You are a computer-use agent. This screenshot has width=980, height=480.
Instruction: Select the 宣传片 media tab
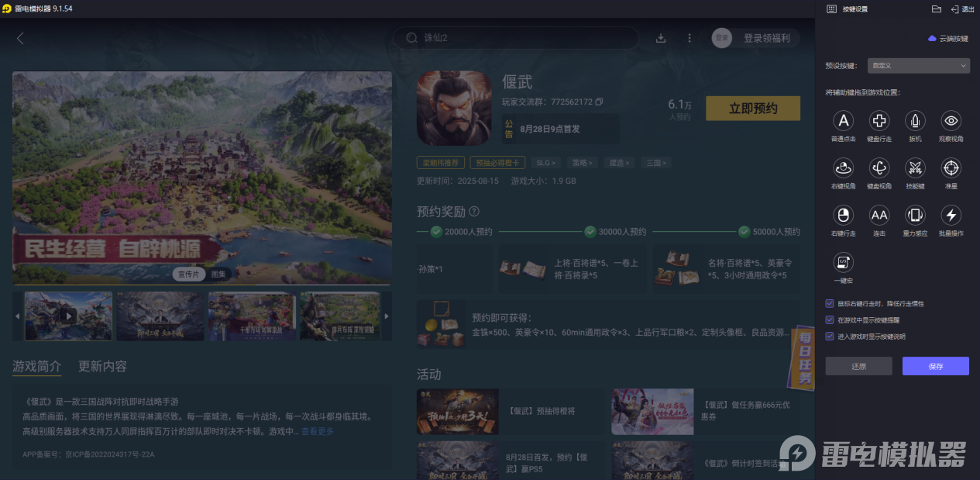(x=189, y=274)
